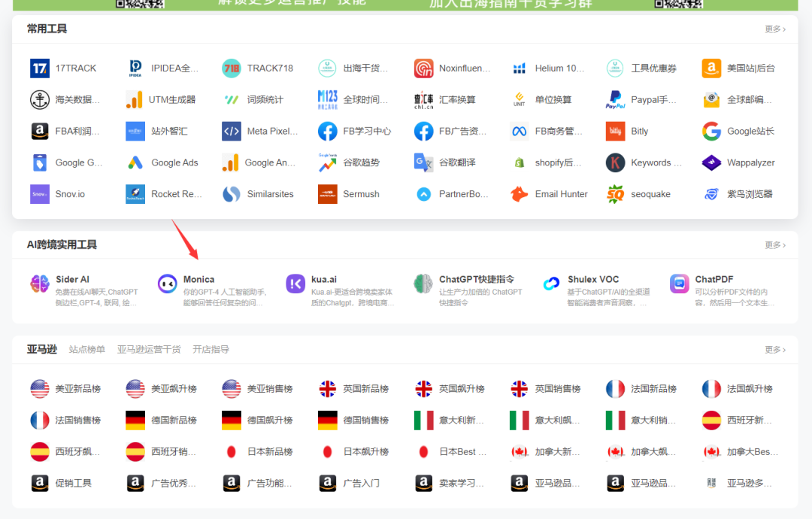The image size is (812, 519).
Task: Expand 更多 in 常用工具 section
Action: tap(775, 29)
